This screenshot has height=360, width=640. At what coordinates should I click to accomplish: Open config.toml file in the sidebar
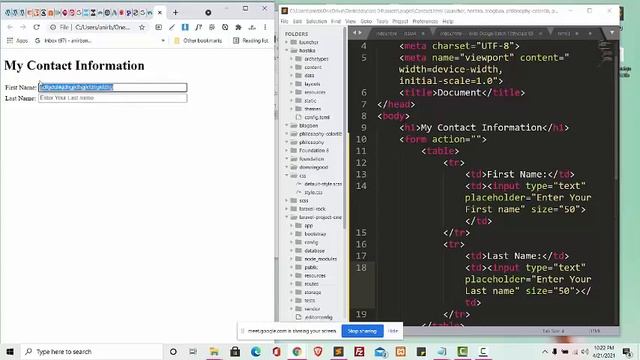click(x=317, y=117)
